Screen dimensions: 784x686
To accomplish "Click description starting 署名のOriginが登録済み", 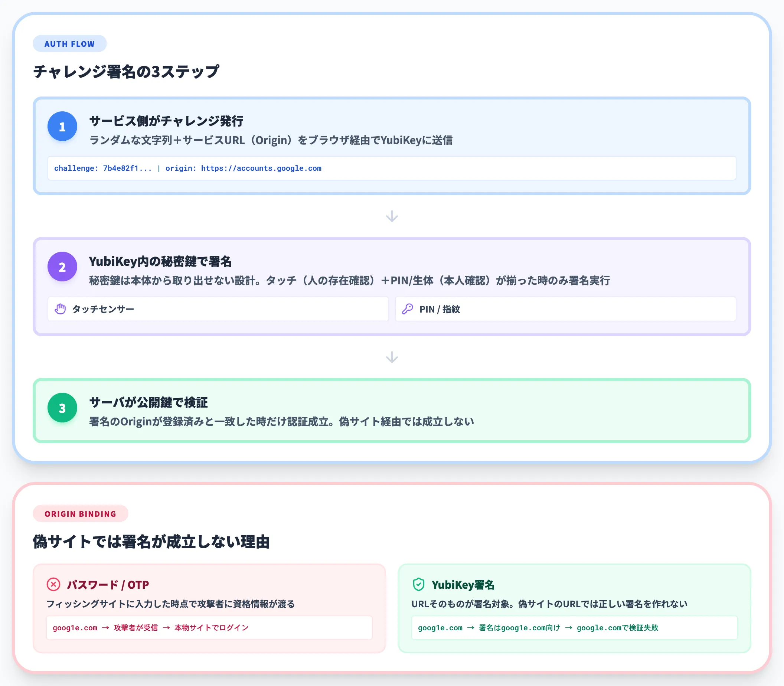I will [282, 421].
